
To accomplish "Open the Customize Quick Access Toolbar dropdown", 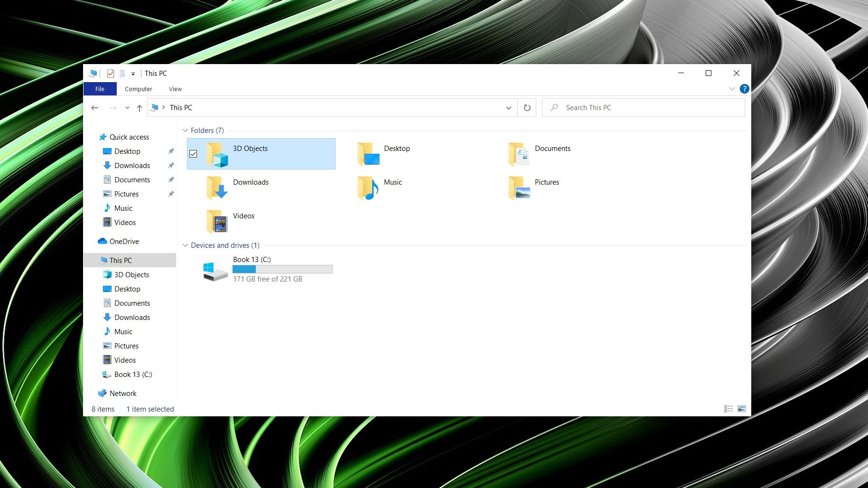I will [x=133, y=74].
